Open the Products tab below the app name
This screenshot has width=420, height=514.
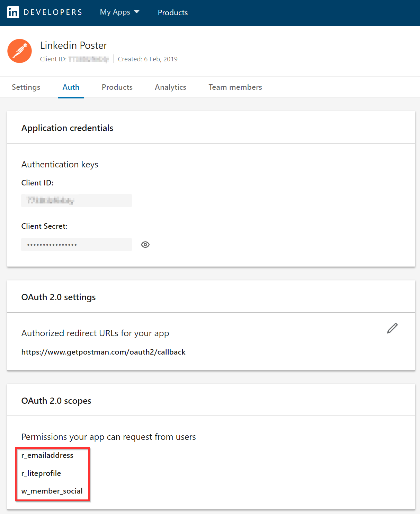click(x=117, y=87)
